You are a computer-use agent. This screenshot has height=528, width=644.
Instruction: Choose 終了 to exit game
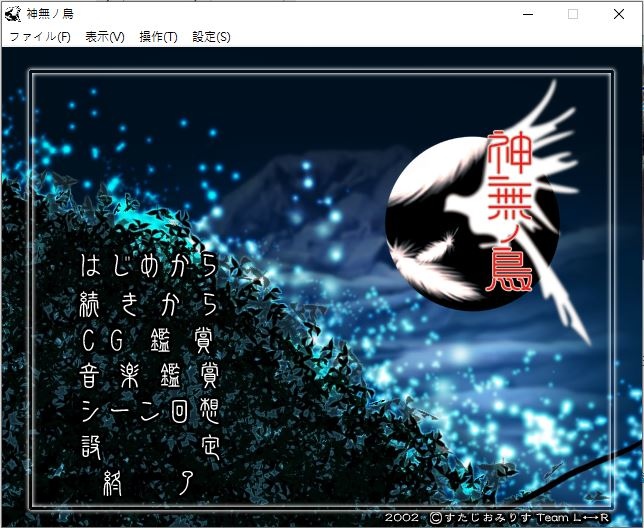pyautogui.click(x=149, y=482)
